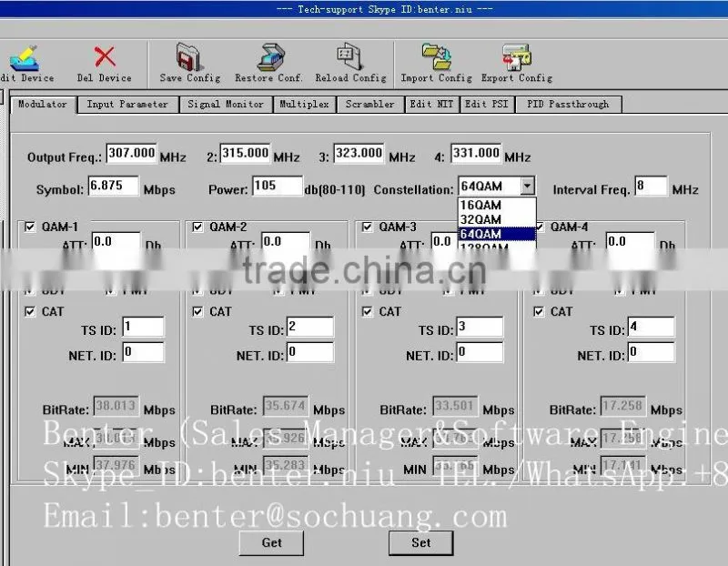Viewport: 728px width, 566px height.
Task: Click the QAM-2 MIN value 35.283
Action: [x=286, y=465]
